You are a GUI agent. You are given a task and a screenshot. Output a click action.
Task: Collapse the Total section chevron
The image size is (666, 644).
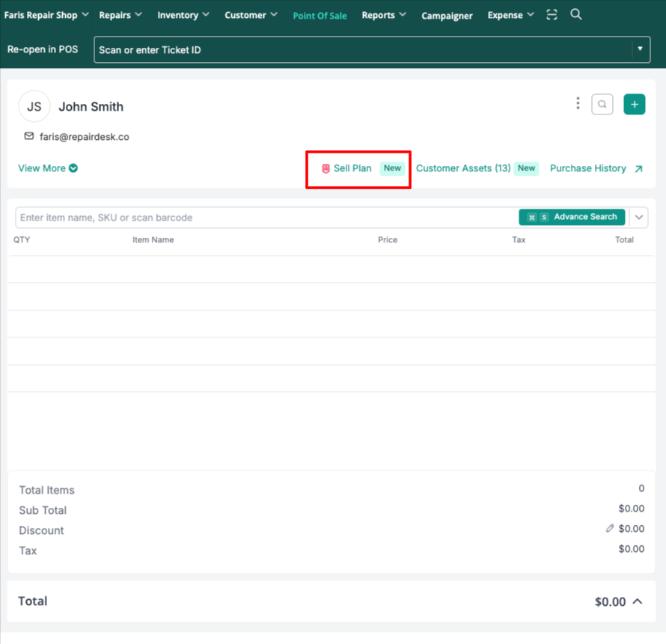click(x=638, y=601)
